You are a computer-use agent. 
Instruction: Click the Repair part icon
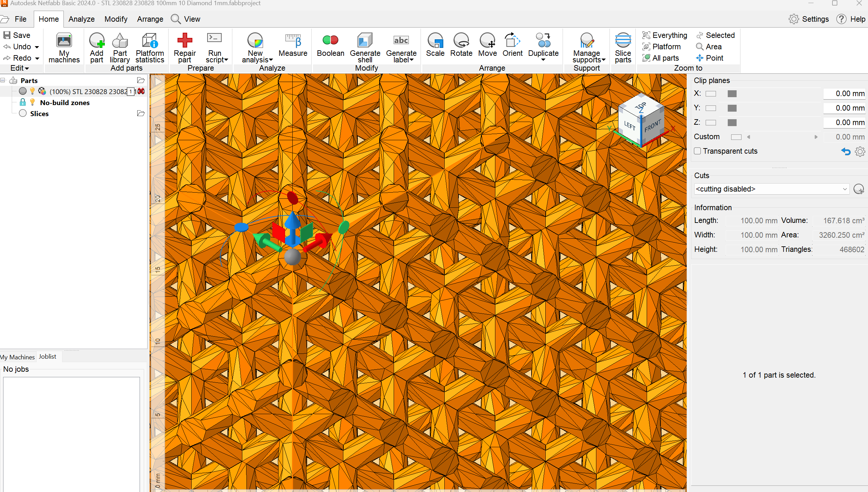184,41
